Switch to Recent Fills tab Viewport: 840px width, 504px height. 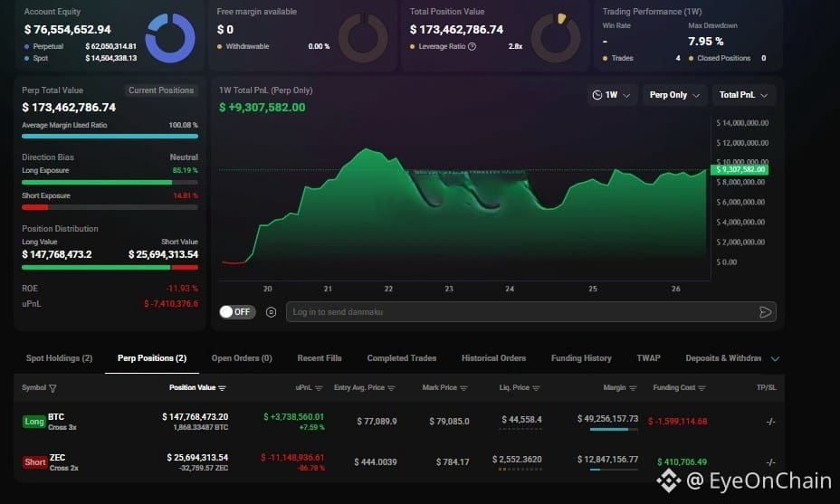(x=320, y=357)
